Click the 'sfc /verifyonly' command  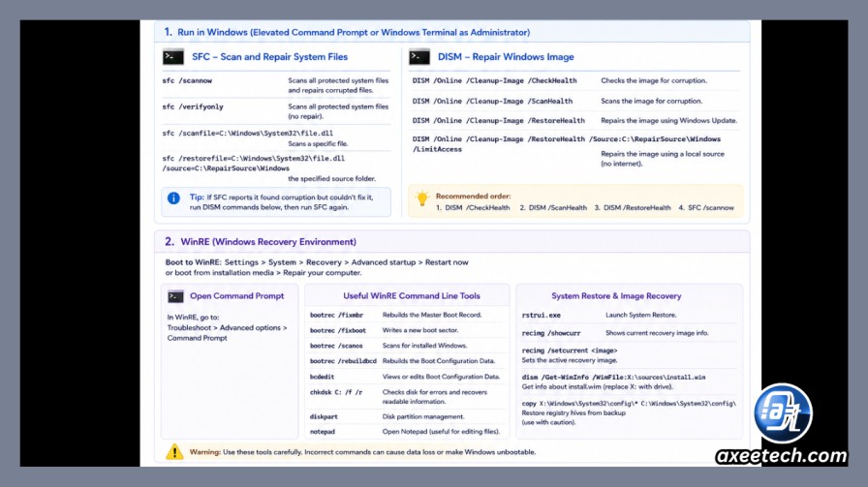pyautogui.click(x=193, y=107)
